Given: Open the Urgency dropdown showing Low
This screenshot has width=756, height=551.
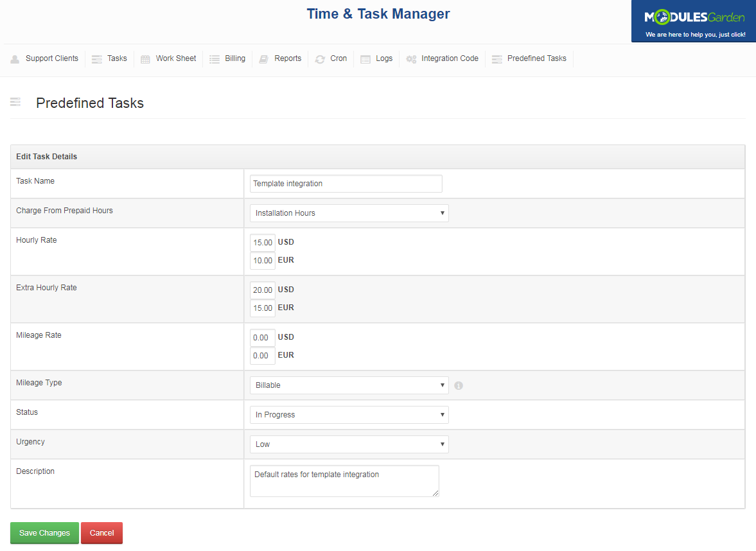Looking at the screenshot, I should (349, 444).
